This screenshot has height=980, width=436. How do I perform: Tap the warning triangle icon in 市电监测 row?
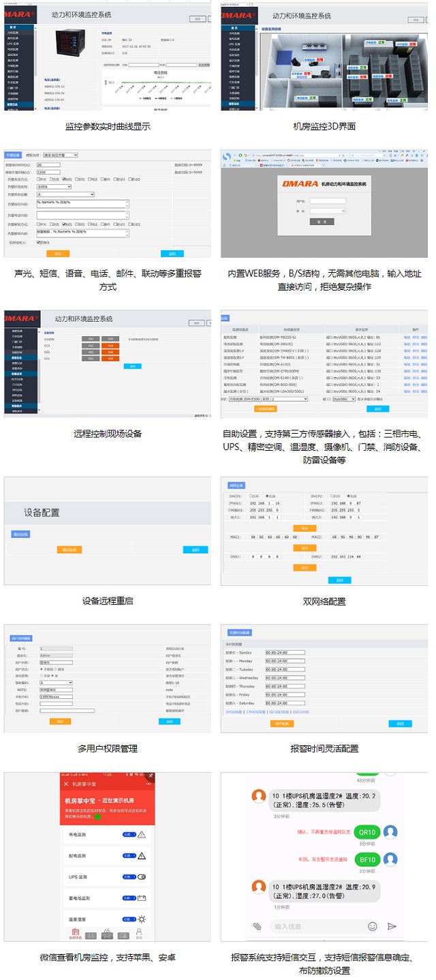(x=142, y=834)
